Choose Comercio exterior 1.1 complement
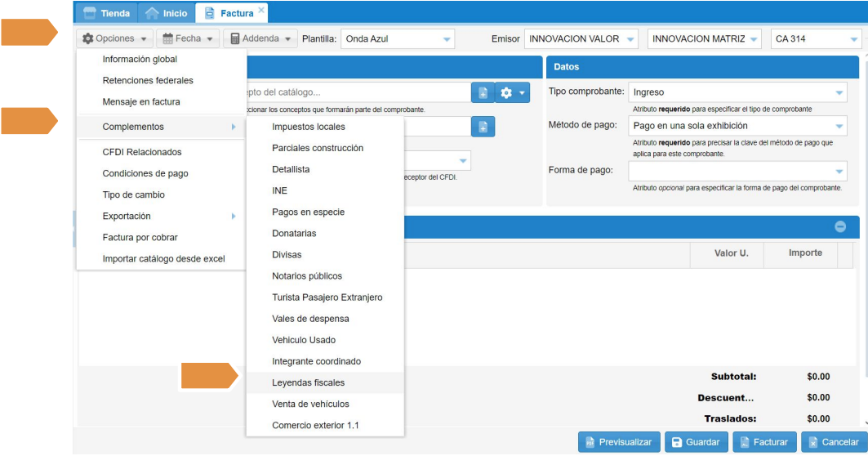The height and width of the screenshot is (456, 868). pos(315,425)
